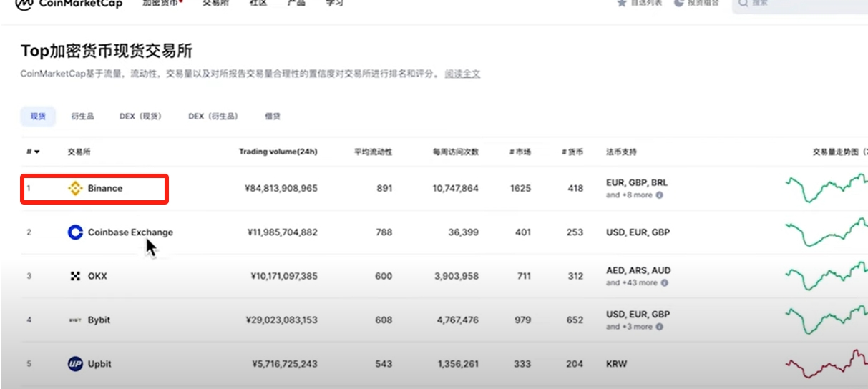Screen dimensions: 868x389
Task: Sort by 平均流动性 column
Action: point(374,152)
